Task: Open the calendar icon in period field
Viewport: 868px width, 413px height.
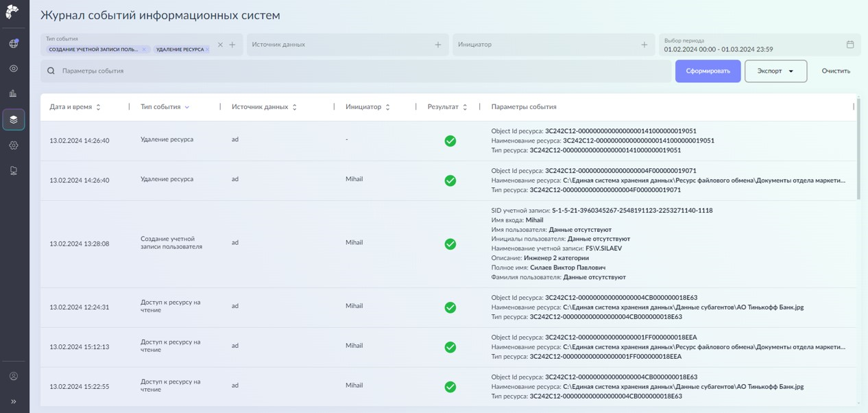Action: (850, 45)
